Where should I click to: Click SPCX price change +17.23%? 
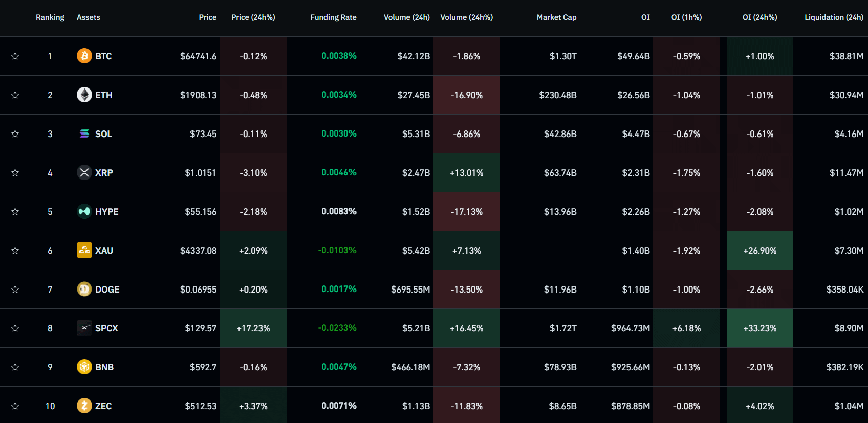pyautogui.click(x=253, y=328)
